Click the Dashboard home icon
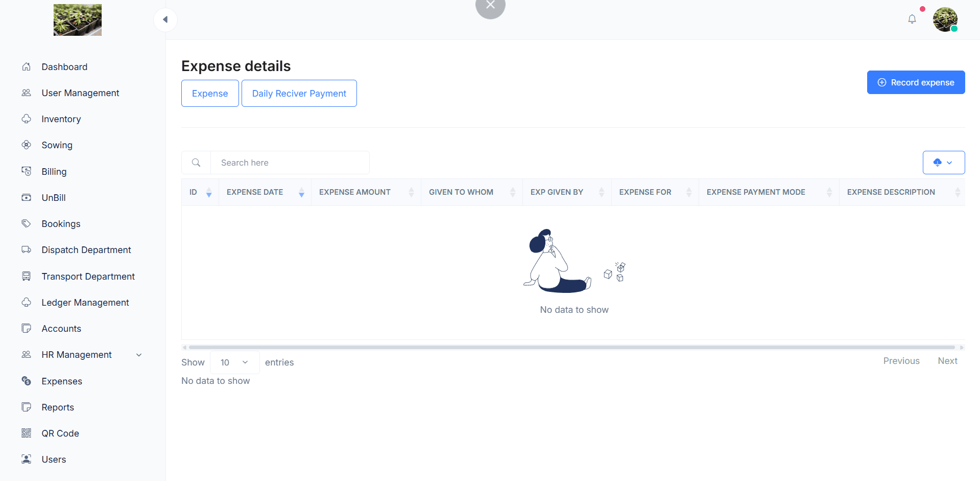Viewport: 980px width, 481px height. [27, 67]
